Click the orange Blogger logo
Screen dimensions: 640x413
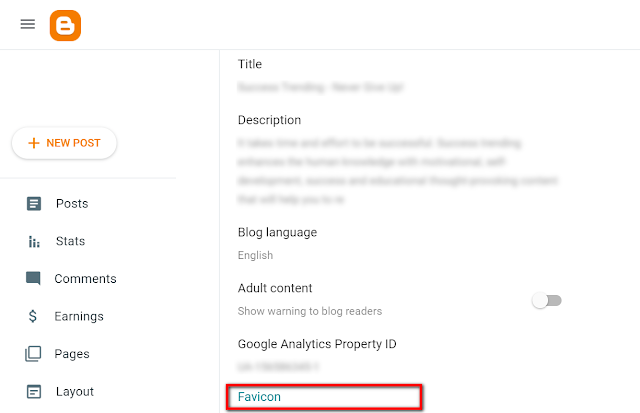pyautogui.click(x=65, y=24)
